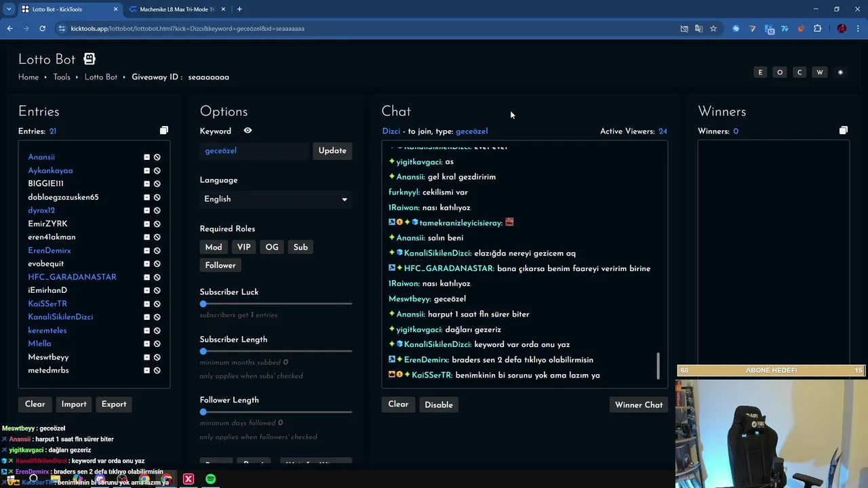This screenshot has width=868, height=488.
Task: Remove dobloegzozusken65 with the minus icon
Action: tap(146, 197)
